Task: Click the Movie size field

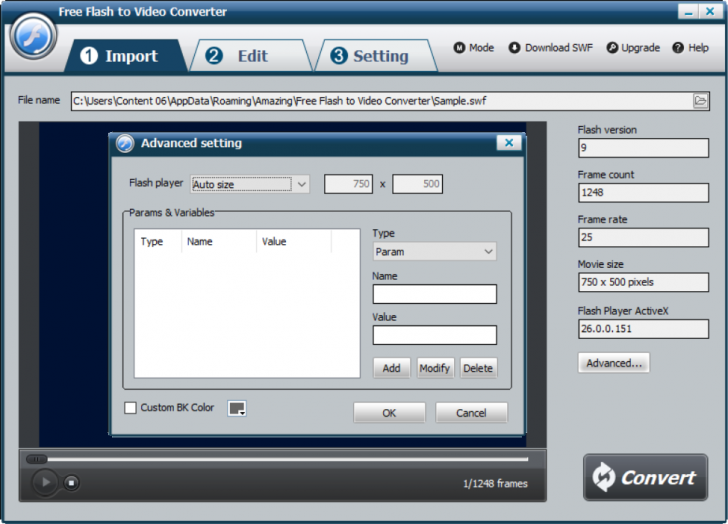Action: coord(643,282)
